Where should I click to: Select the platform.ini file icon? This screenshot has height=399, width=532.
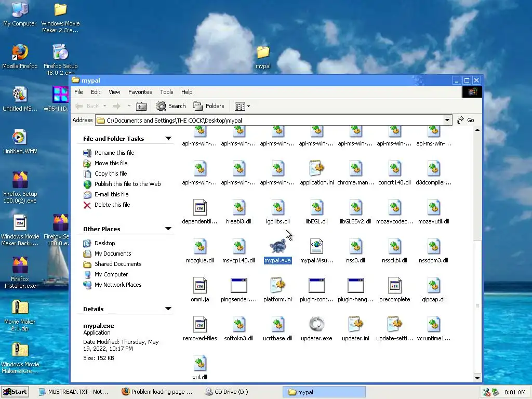[x=277, y=285]
